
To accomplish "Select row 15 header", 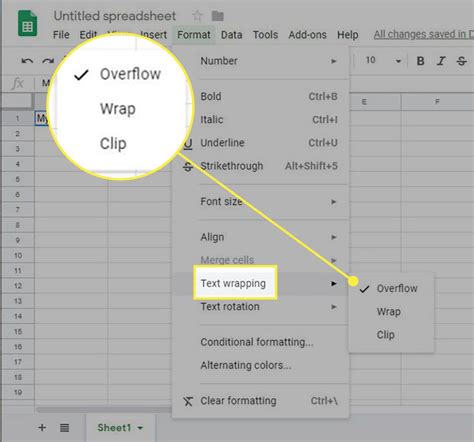I will (x=17, y=332).
